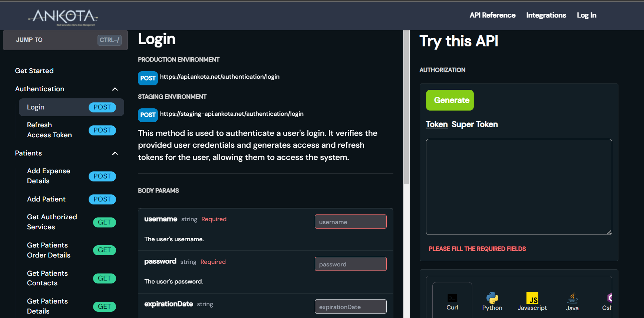
Task: Click the Ankota logo
Action: click(63, 17)
